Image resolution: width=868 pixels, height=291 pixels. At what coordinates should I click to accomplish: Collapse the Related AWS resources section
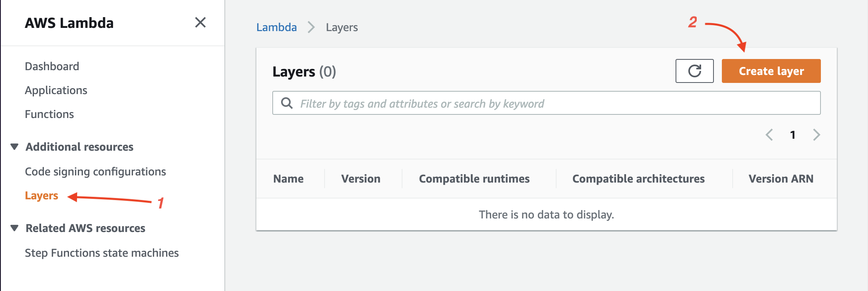coord(15,228)
